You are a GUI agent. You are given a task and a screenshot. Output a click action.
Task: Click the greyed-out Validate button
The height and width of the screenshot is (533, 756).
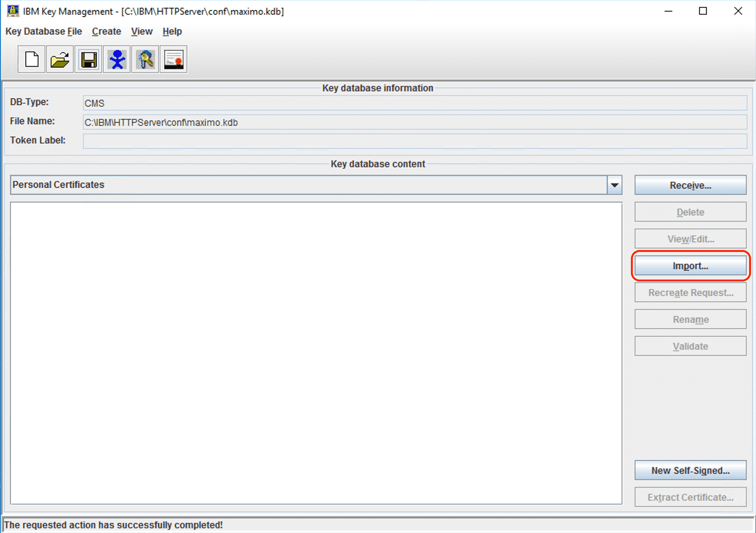click(690, 346)
